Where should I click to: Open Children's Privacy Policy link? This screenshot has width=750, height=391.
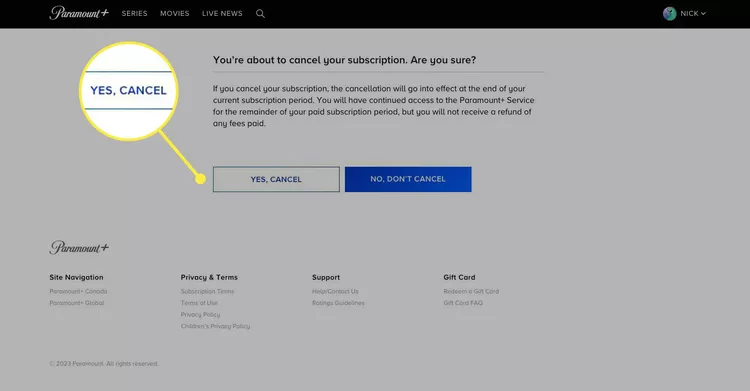[215, 326]
